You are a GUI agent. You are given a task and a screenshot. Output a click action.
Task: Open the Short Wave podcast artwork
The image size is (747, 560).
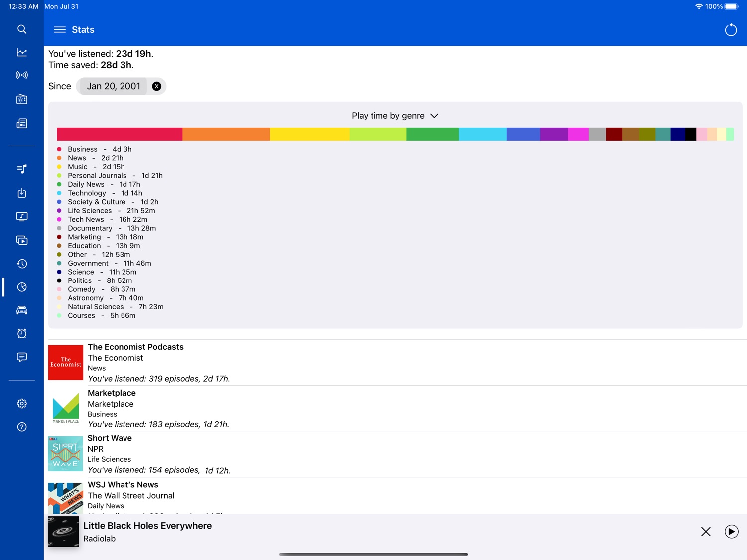pos(66,454)
